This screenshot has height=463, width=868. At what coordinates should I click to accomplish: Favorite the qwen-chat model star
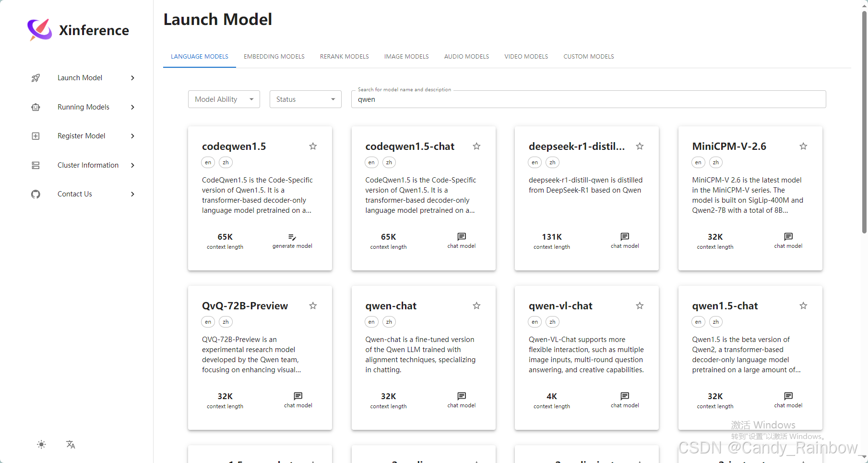coord(476,305)
